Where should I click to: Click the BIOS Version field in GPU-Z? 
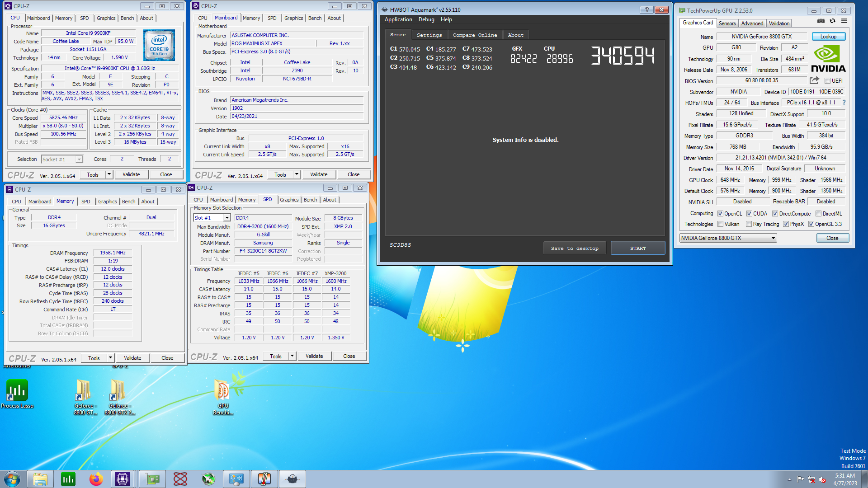761,80
